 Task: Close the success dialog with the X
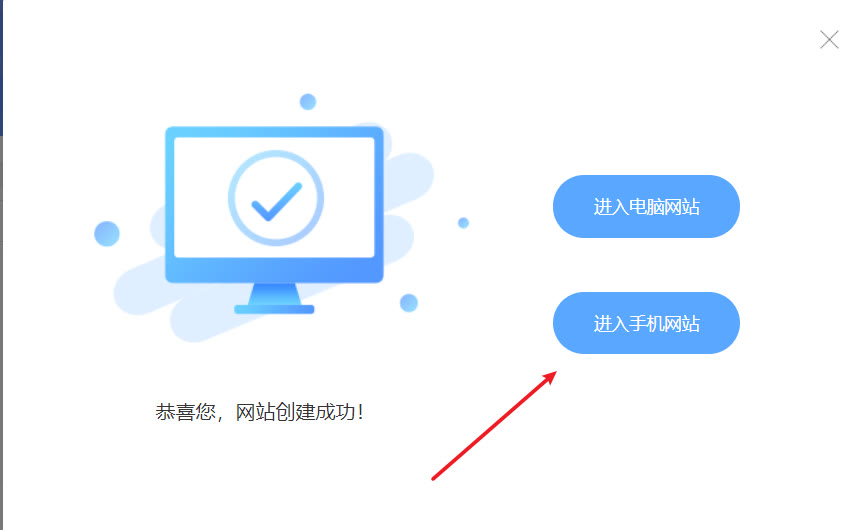coord(829,40)
